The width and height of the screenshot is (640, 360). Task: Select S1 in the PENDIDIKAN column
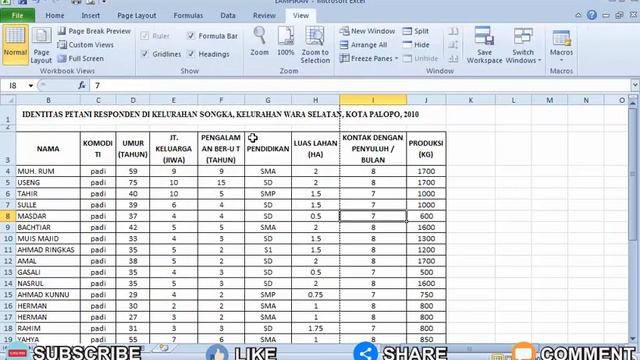click(268, 250)
